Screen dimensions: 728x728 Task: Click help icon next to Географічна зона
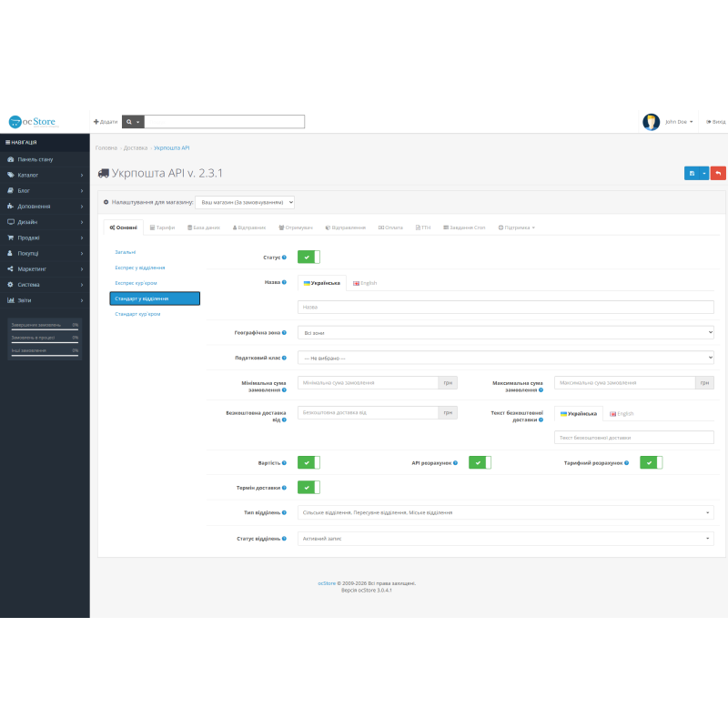284,332
